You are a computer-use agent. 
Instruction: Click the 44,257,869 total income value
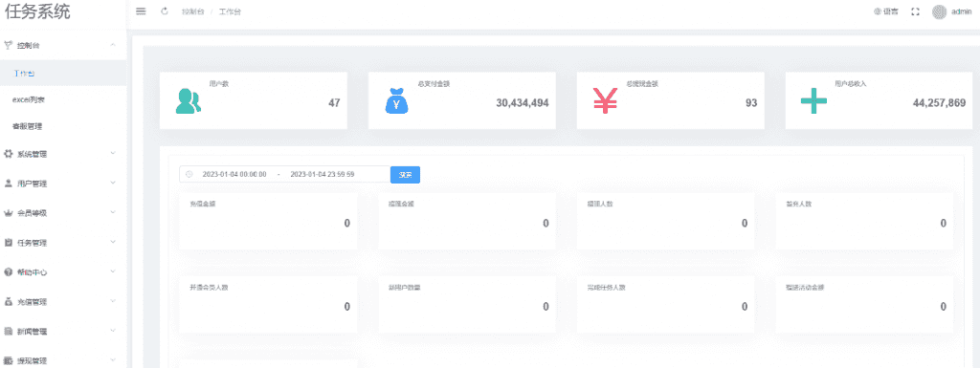point(940,103)
